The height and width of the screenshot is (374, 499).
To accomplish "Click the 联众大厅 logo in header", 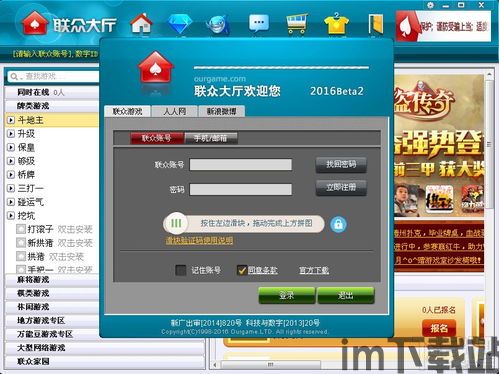I will 69,23.
